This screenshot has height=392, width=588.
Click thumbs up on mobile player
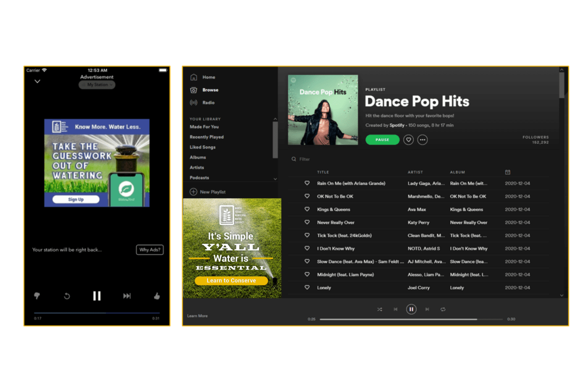157,296
